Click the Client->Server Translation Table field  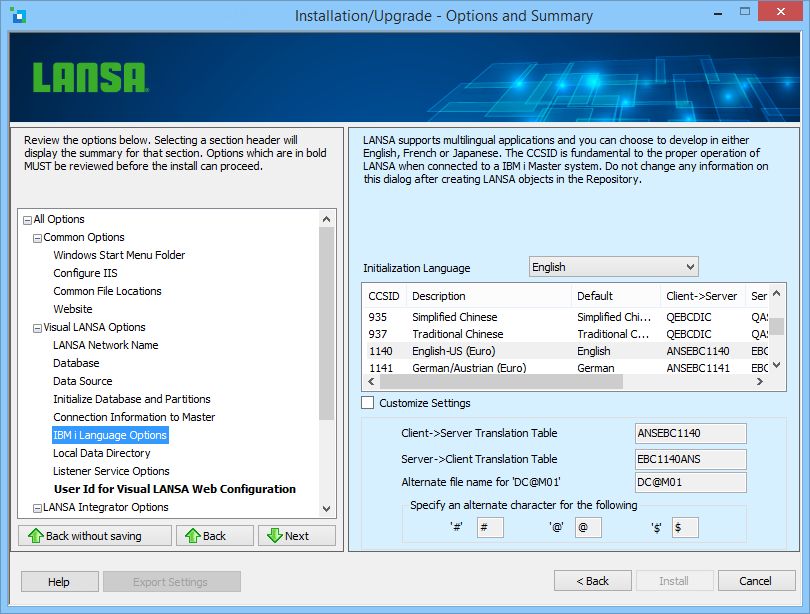(690, 433)
